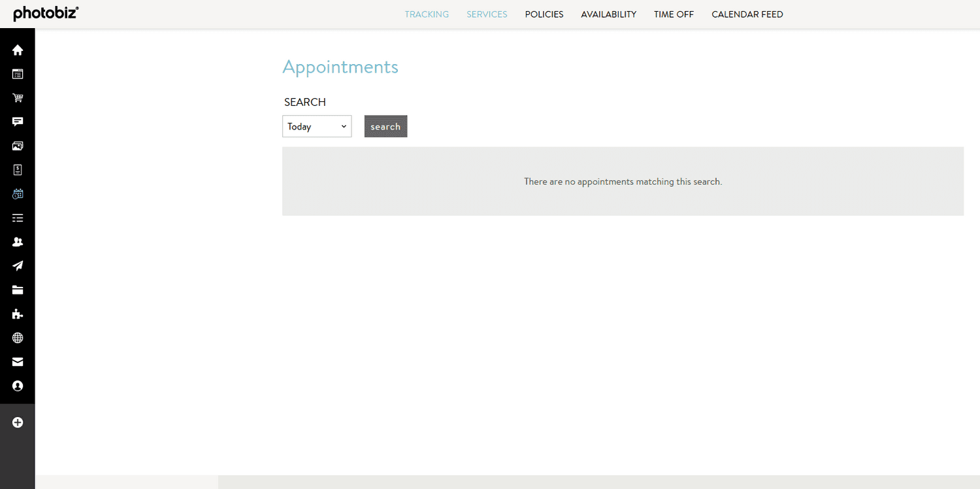Open the invoices billing icon
This screenshot has width=980, height=489.
point(17,169)
